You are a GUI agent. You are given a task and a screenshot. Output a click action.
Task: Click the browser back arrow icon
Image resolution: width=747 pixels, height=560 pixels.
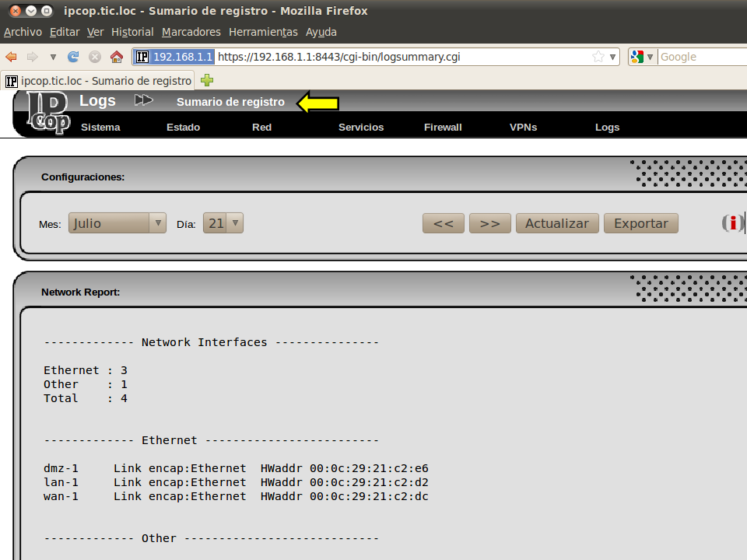12,57
